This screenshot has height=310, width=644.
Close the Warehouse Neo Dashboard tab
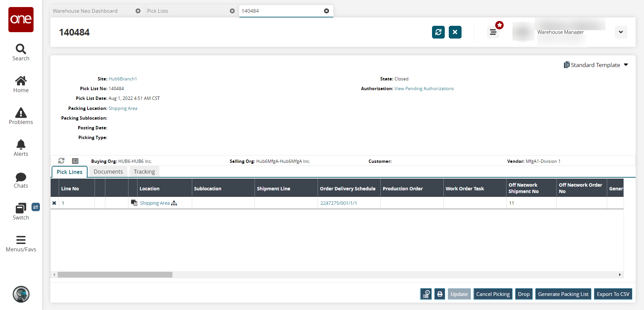138,11
